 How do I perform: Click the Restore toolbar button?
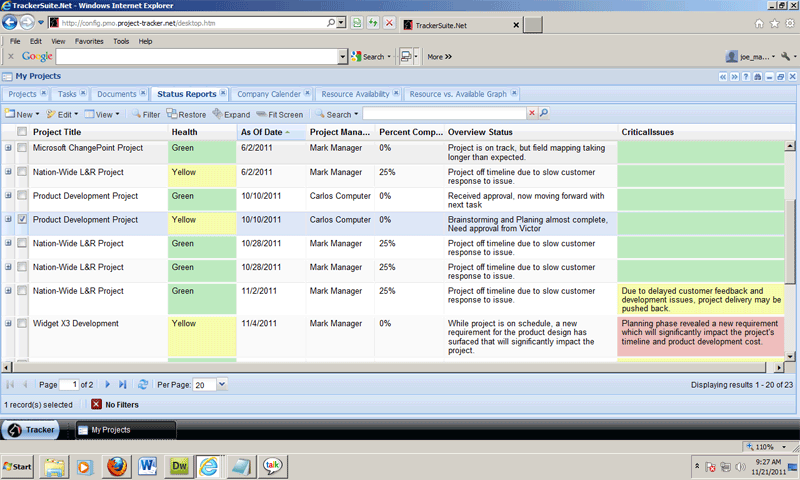[x=186, y=114]
